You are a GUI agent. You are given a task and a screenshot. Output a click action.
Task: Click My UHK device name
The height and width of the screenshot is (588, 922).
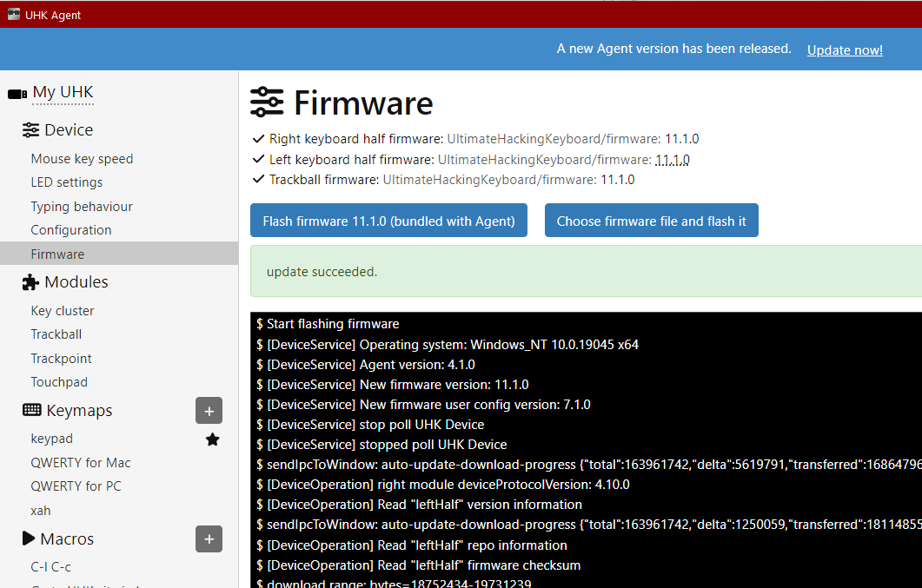(x=63, y=92)
